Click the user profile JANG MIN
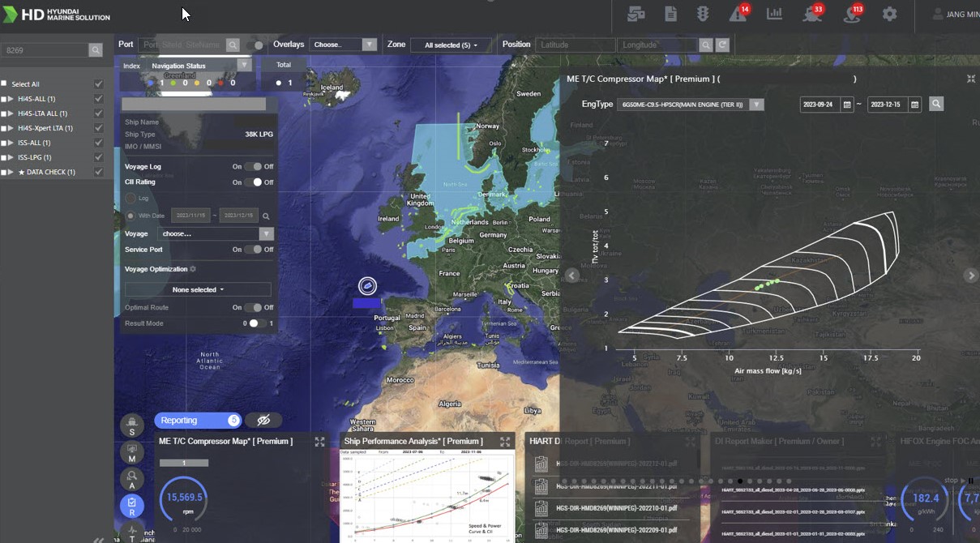This screenshot has width=980, height=543. click(956, 14)
